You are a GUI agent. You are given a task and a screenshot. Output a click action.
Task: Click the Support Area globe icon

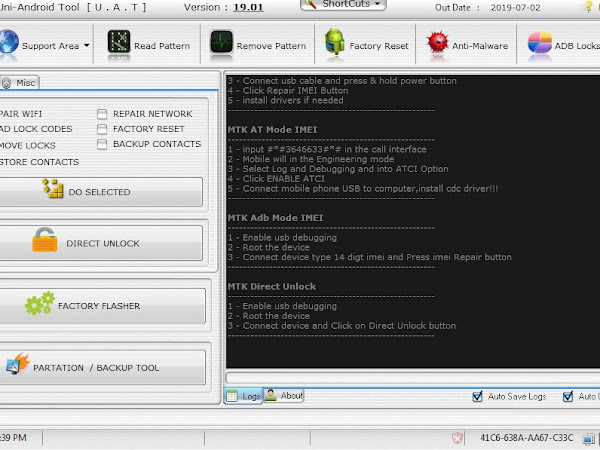[x=8, y=41]
